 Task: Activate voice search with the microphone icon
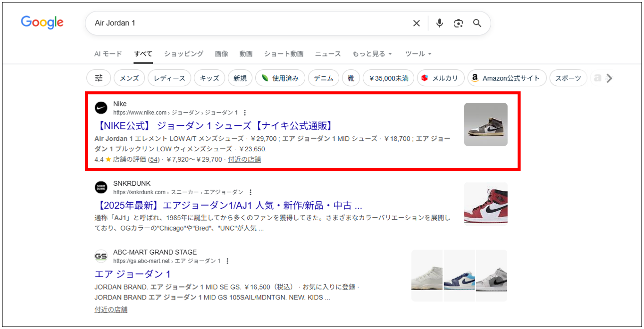[x=439, y=23]
